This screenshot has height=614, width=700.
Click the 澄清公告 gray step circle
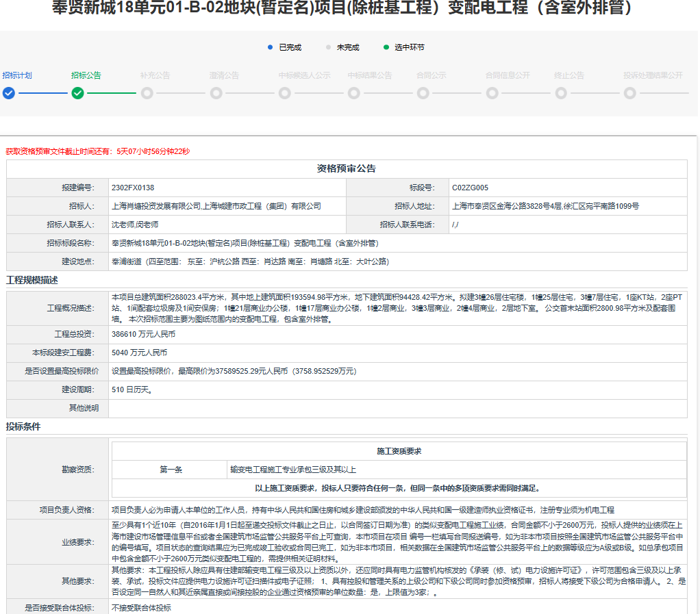coord(216,93)
